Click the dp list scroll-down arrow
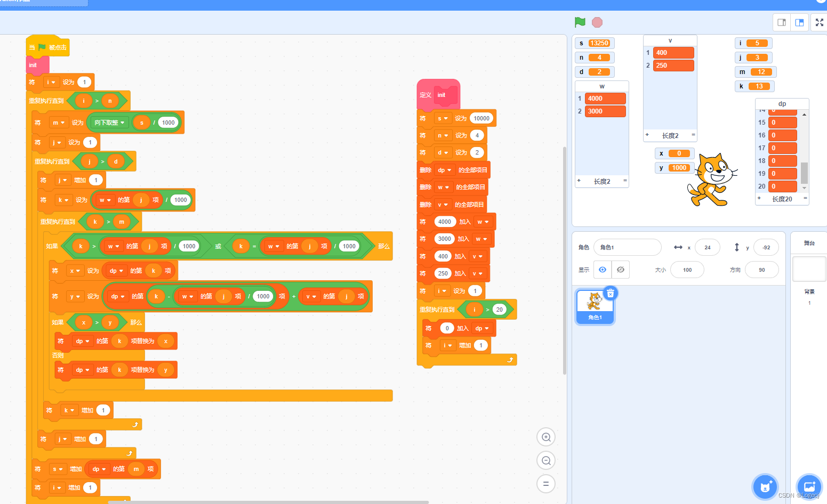Viewport: 827px width, 504px height. coord(804,188)
